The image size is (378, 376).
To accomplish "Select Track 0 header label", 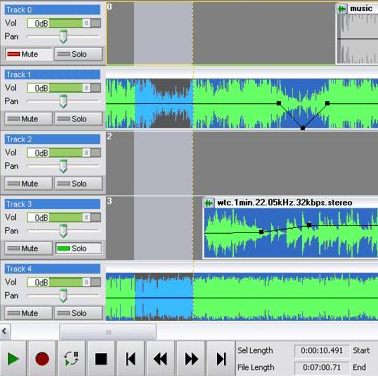I will (x=52, y=10).
